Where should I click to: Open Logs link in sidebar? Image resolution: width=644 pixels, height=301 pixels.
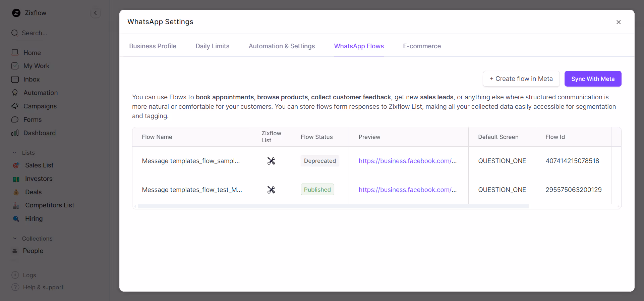(30, 275)
